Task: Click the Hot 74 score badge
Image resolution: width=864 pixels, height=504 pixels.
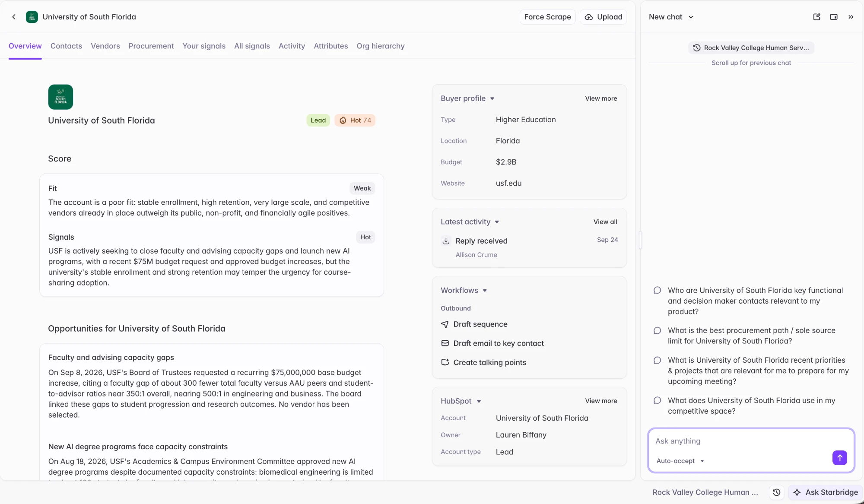Action: tap(355, 120)
